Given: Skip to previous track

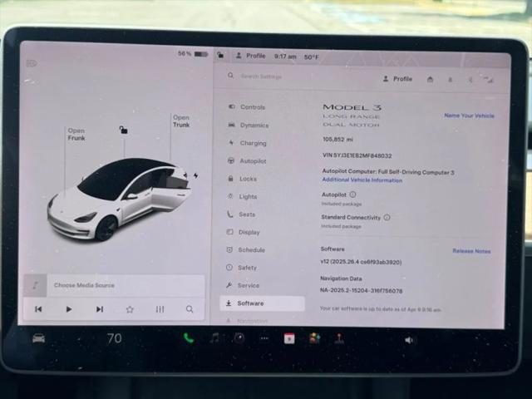Looking at the screenshot, I should (38, 309).
